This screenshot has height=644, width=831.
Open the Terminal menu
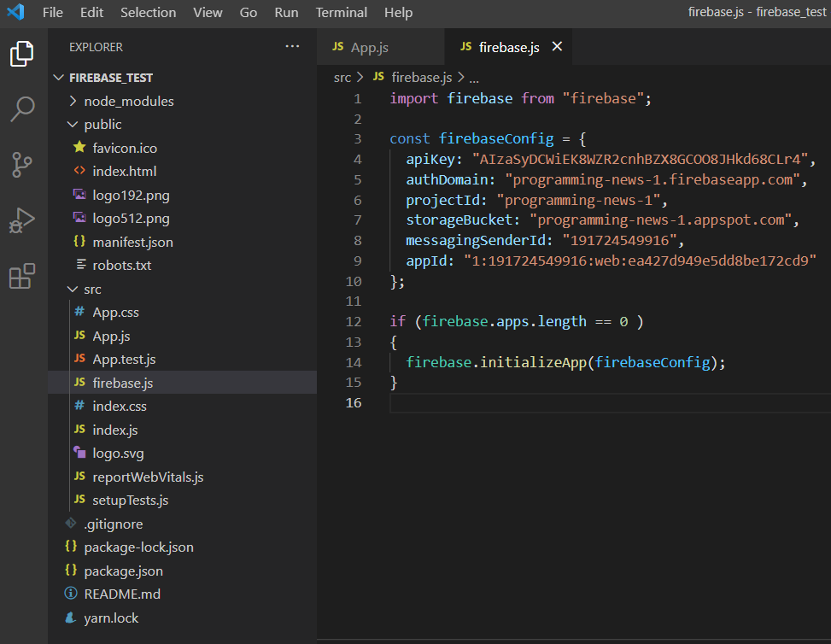[342, 12]
